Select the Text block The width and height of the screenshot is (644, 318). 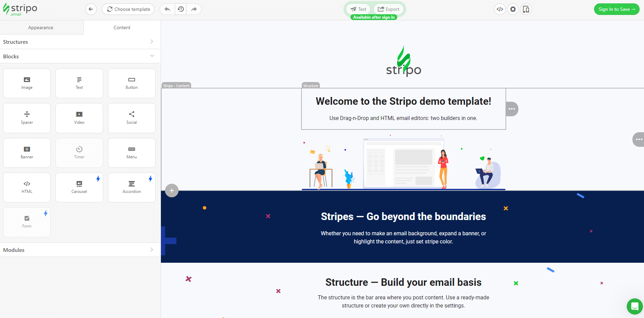coord(79,83)
